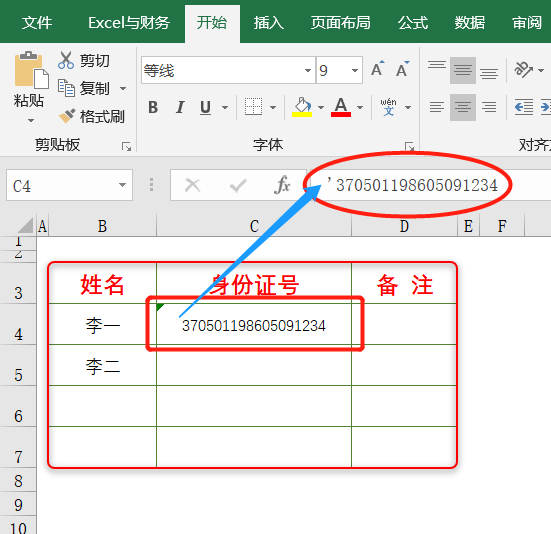This screenshot has height=534, width=551.
Task: Apply the yellow fill color bucket
Action: (x=302, y=107)
